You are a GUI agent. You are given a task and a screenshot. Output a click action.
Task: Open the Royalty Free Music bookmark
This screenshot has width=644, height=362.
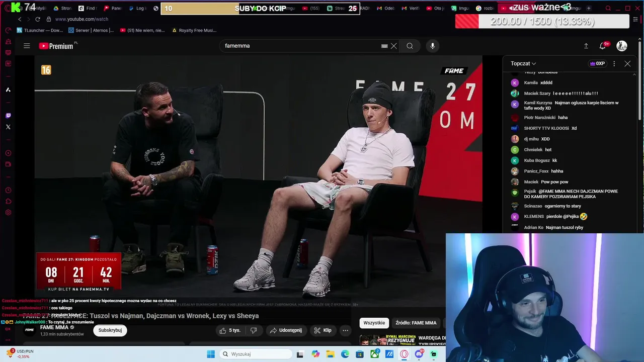194,30
